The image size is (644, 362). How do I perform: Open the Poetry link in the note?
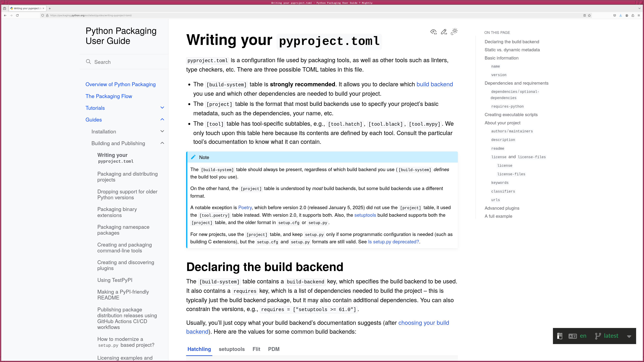pyautogui.click(x=245, y=208)
